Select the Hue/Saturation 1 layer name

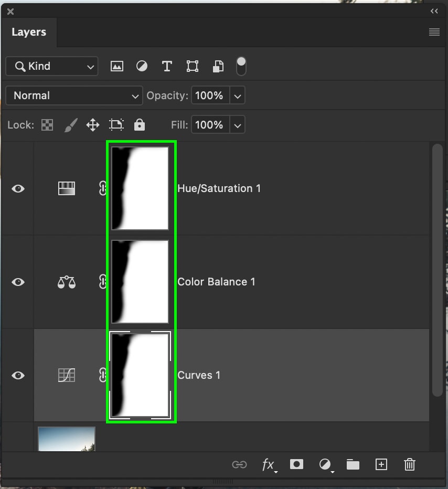coord(219,188)
